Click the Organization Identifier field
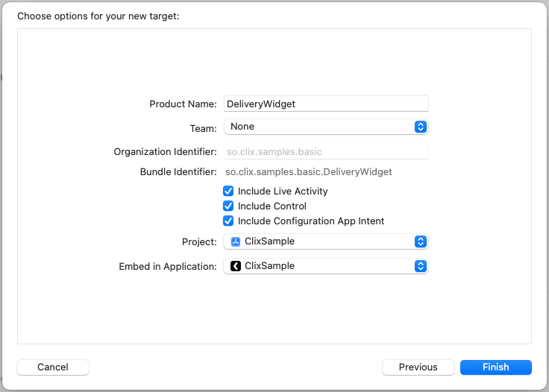The height and width of the screenshot is (392, 549). pyautogui.click(x=326, y=151)
